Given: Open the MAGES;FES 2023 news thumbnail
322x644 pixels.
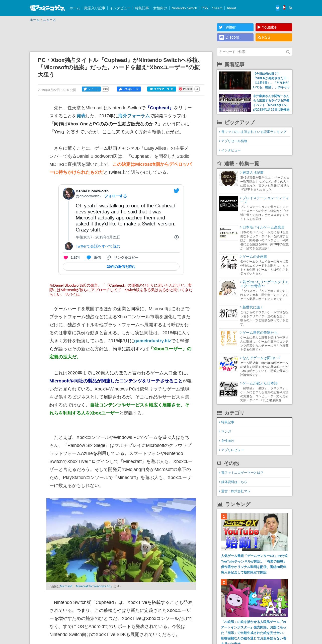Looking at the screenshot, I should point(235,103).
